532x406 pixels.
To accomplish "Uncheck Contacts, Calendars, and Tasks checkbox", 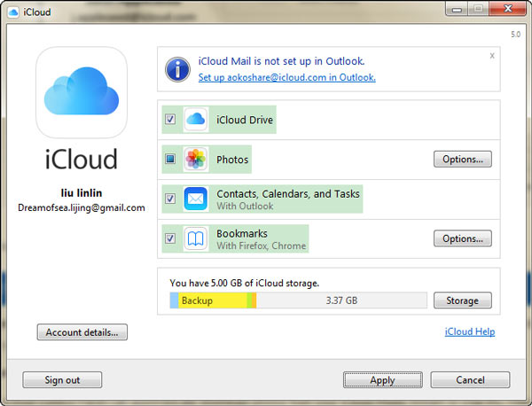I will [x=170, y=199].
